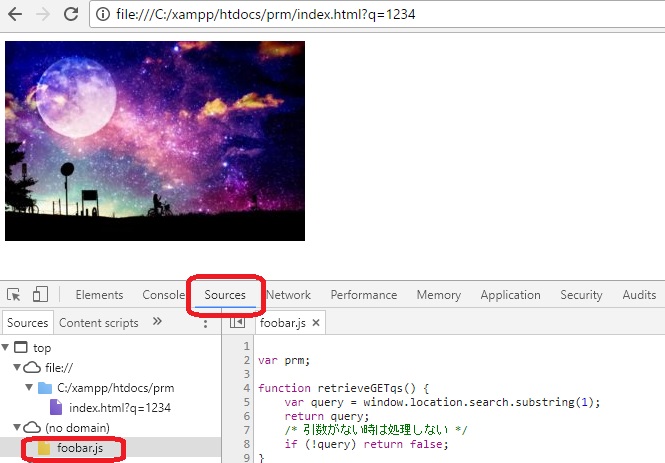Click the cloud icon beside (no domain)
Screen dimensions: 665x463
(32, 427)
